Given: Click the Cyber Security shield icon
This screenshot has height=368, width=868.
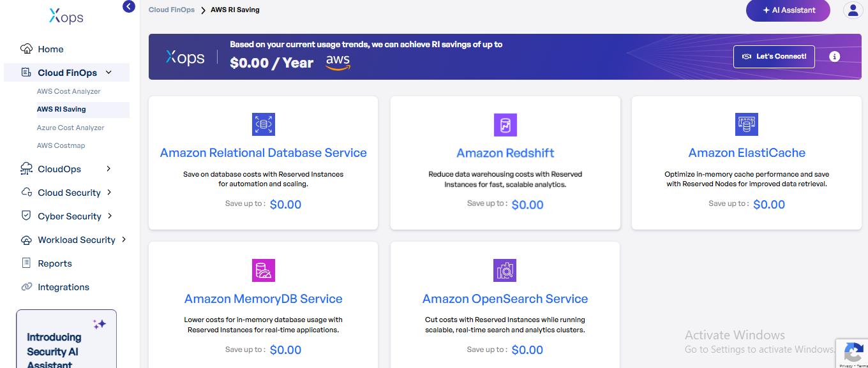Looking at the screenshot, I should pos(26,216).
